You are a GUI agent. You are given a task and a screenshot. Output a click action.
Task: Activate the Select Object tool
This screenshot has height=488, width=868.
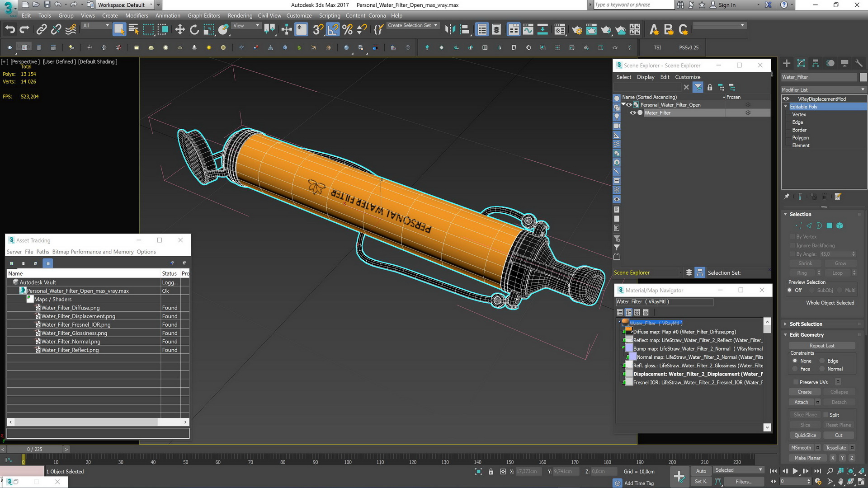[119, 30]
